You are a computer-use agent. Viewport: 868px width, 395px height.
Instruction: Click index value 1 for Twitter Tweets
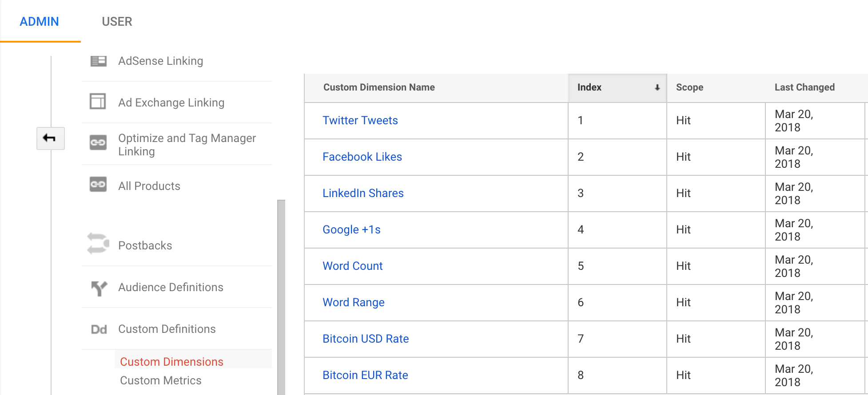pyautogui.click(x=580, y=120)
